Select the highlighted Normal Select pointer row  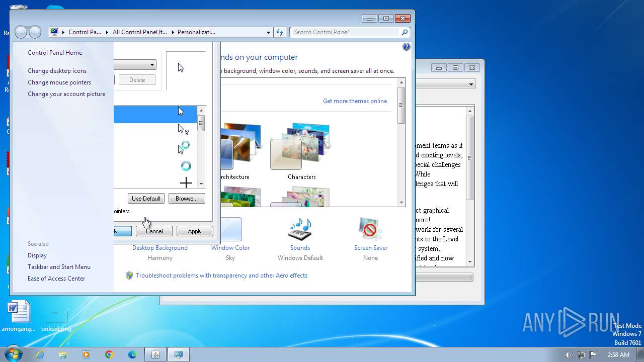155,114
